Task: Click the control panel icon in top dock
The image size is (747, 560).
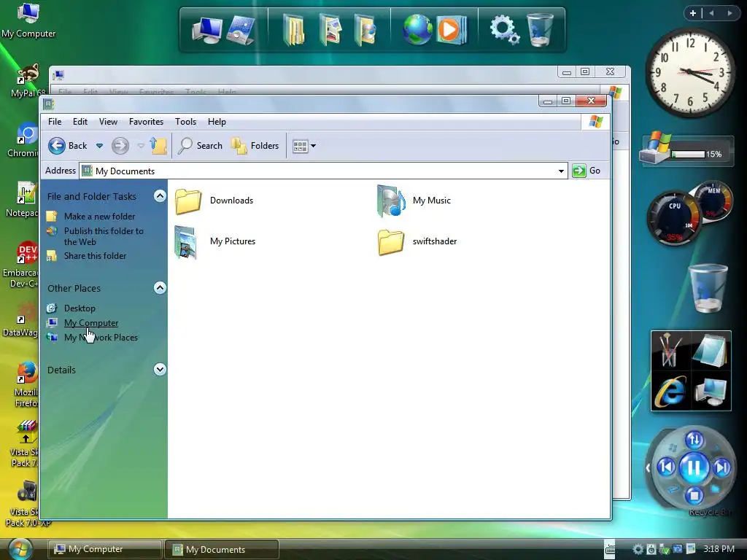Action: pos(241,29)
